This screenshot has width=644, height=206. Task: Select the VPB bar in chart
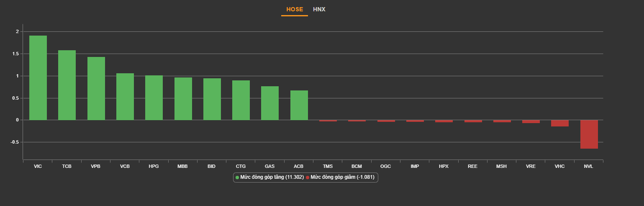(96, 88)
